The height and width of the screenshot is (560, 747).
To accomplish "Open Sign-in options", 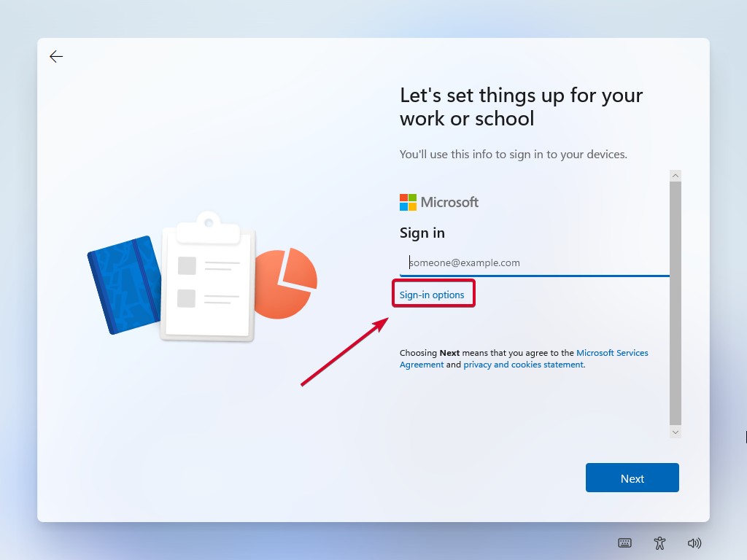I will [431, 294].
